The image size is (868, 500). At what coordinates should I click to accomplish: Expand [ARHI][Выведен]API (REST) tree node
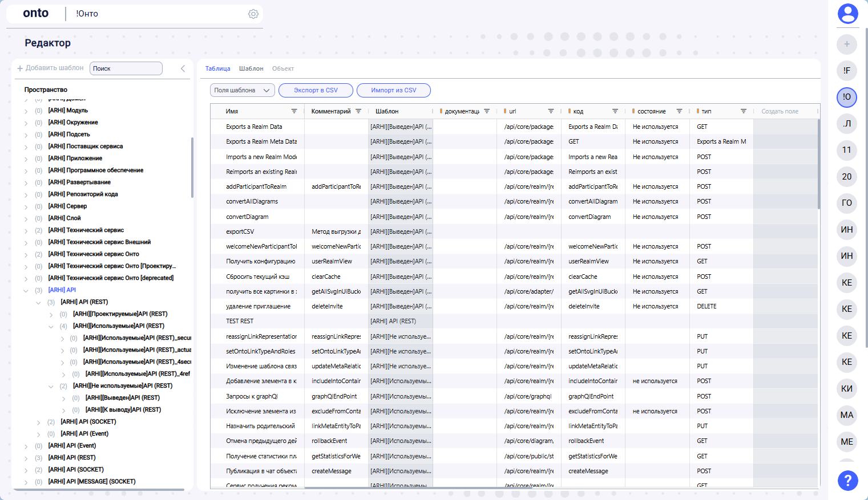(x=63, y=398)
